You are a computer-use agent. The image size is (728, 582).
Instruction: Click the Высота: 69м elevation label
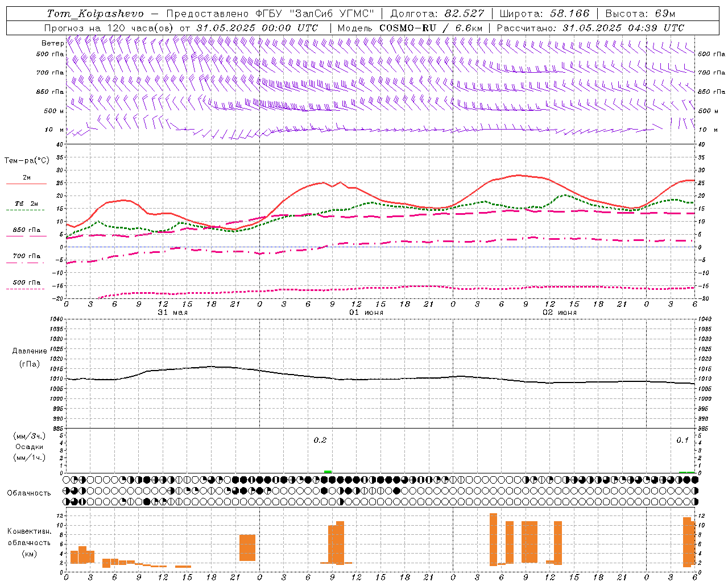coord(640,14)
